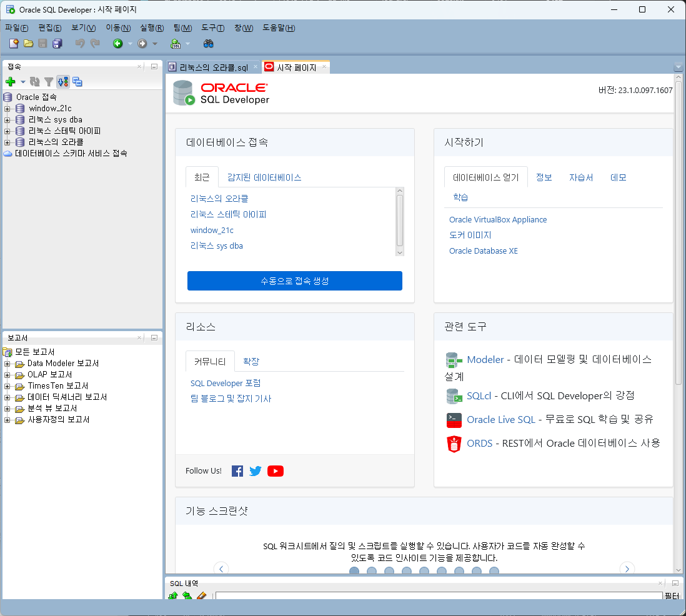Click the recent connections list scrollbar
This screenshot has width=686, height=616.
click(399, 221)
